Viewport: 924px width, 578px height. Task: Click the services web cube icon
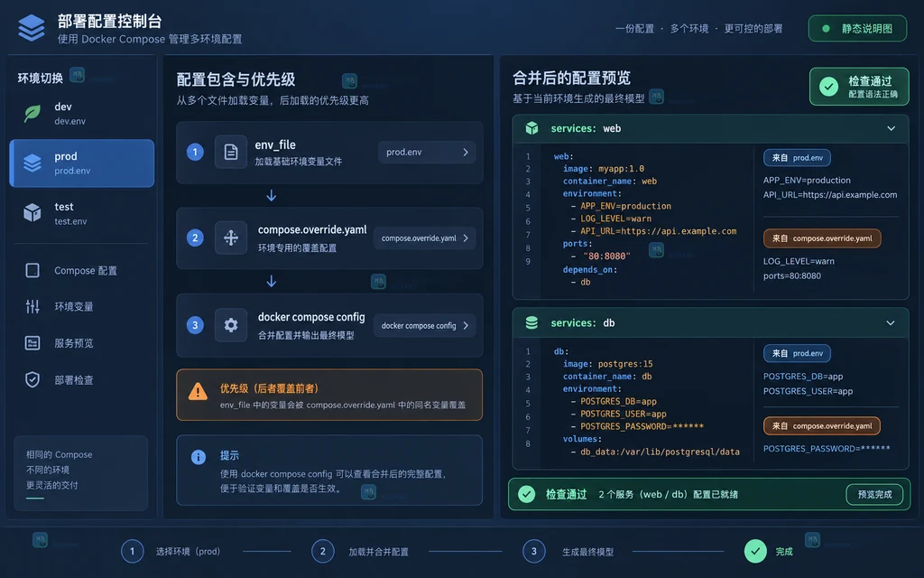(532, 128)
